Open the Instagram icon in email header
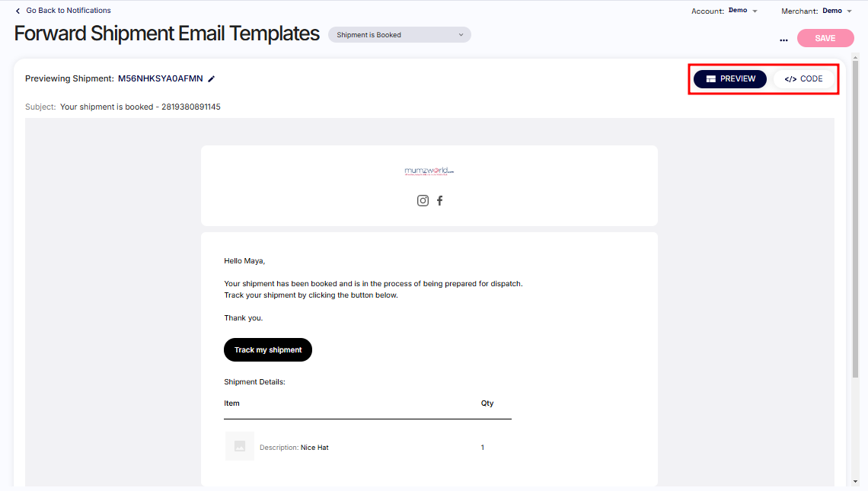868x491 pixels. (423, 200)
